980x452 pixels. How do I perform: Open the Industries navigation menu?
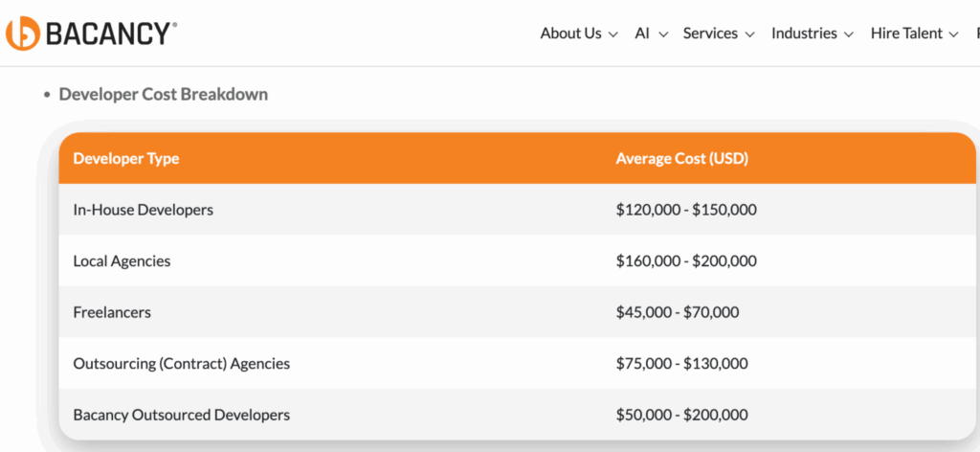point(804,34)
